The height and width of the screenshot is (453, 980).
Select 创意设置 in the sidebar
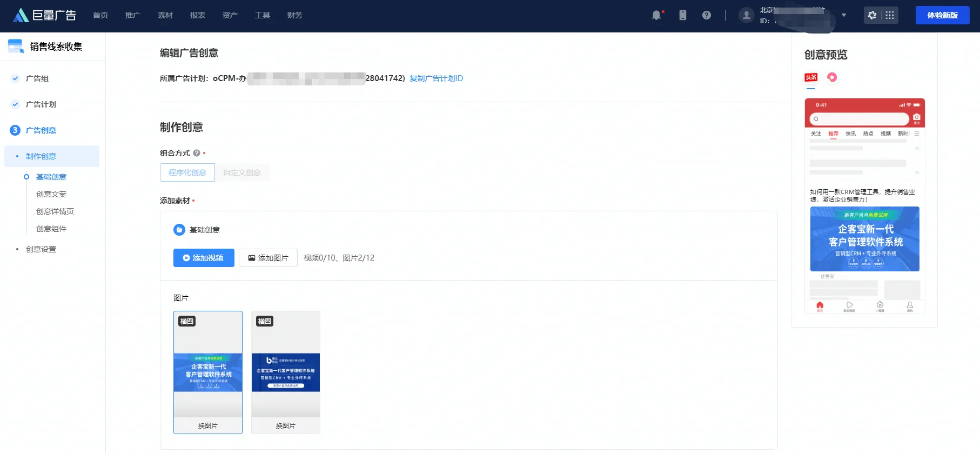(x=41, y=249)
